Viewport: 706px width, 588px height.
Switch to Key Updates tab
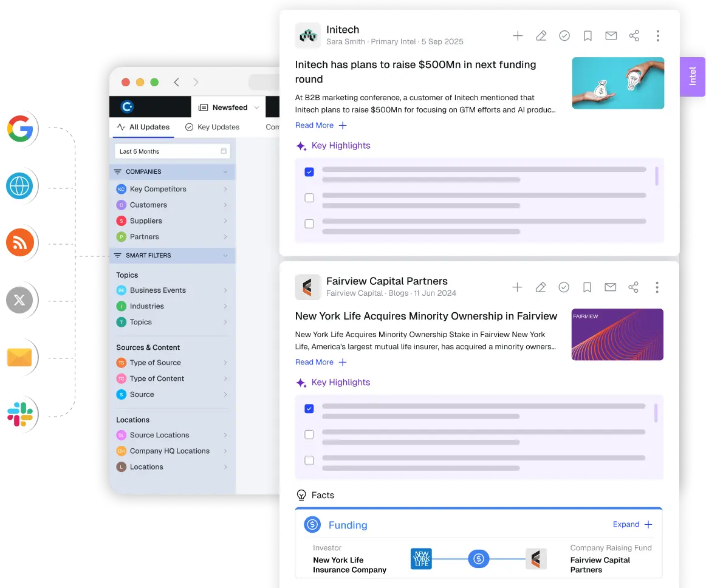213,127
